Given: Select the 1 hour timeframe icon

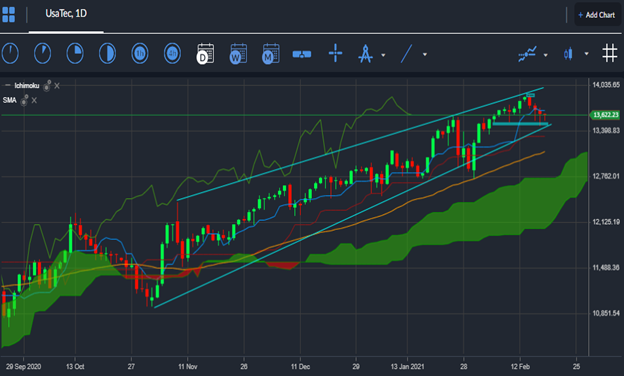Looking at the screenshot, I should coord(140,53).
